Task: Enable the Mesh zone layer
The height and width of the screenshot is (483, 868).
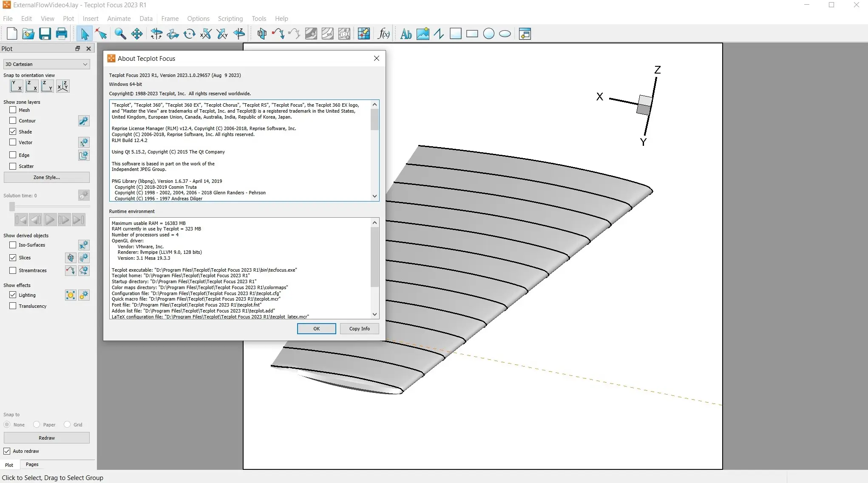Action: [13, 110]
